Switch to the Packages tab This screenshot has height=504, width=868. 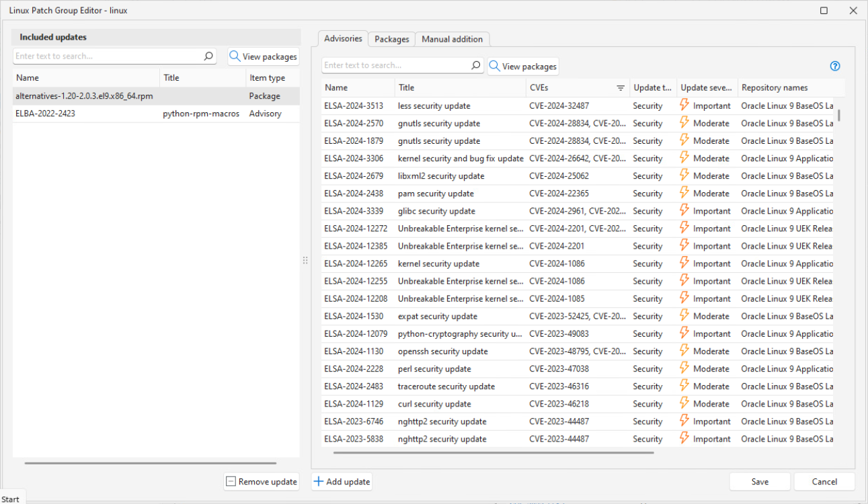click(x=392, y=39)
